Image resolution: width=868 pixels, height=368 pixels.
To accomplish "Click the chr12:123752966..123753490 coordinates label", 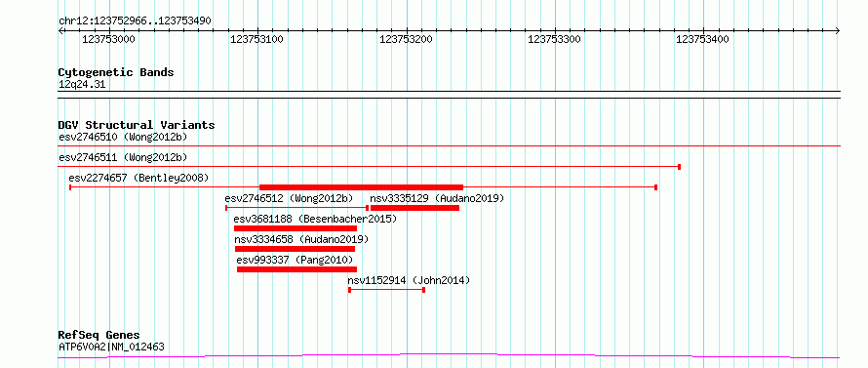I will pos(135,21).
